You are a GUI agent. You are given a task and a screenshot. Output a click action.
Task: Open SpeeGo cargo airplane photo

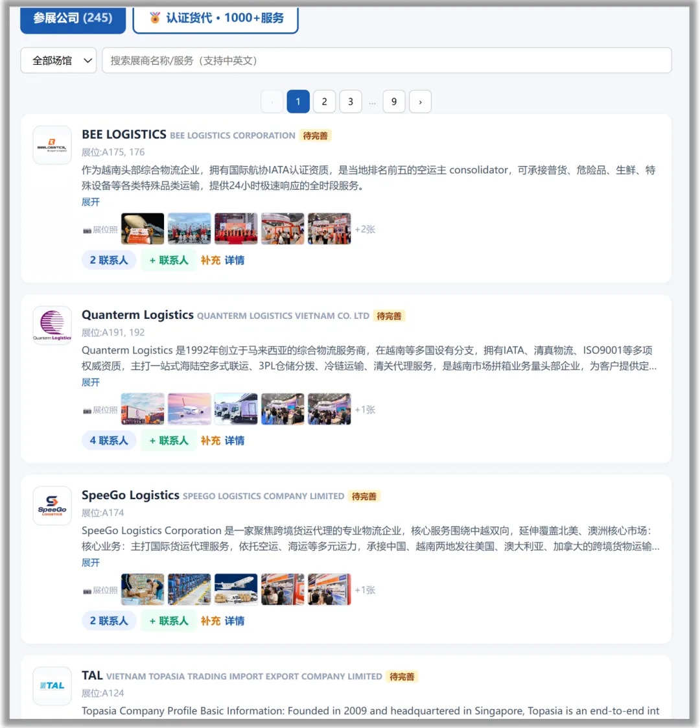[x=236, y=590]
